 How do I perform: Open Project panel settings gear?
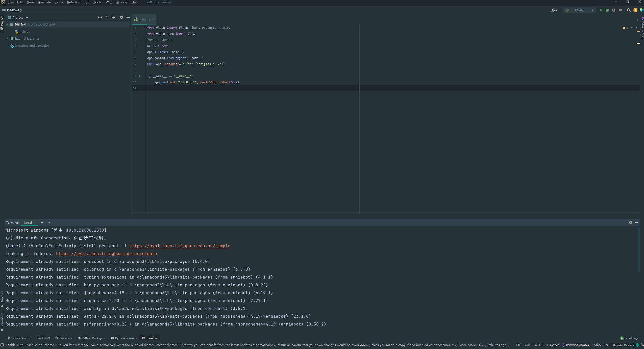coord(121,17)
